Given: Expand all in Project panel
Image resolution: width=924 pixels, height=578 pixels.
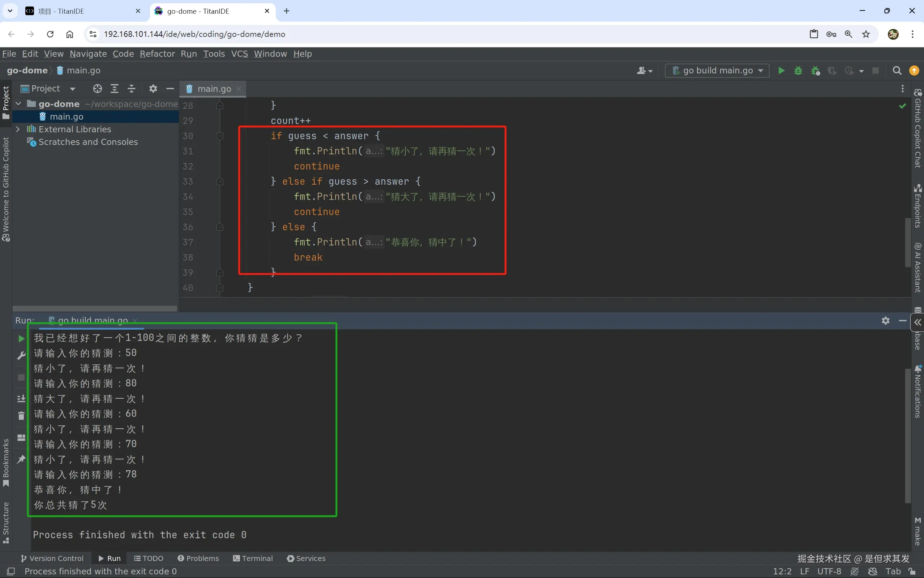Looking at the screenshot, I should (x=114, y=89).
